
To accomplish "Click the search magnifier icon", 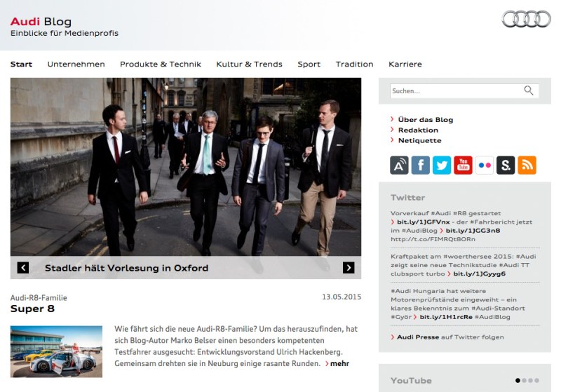I will [x=529, y=90].
